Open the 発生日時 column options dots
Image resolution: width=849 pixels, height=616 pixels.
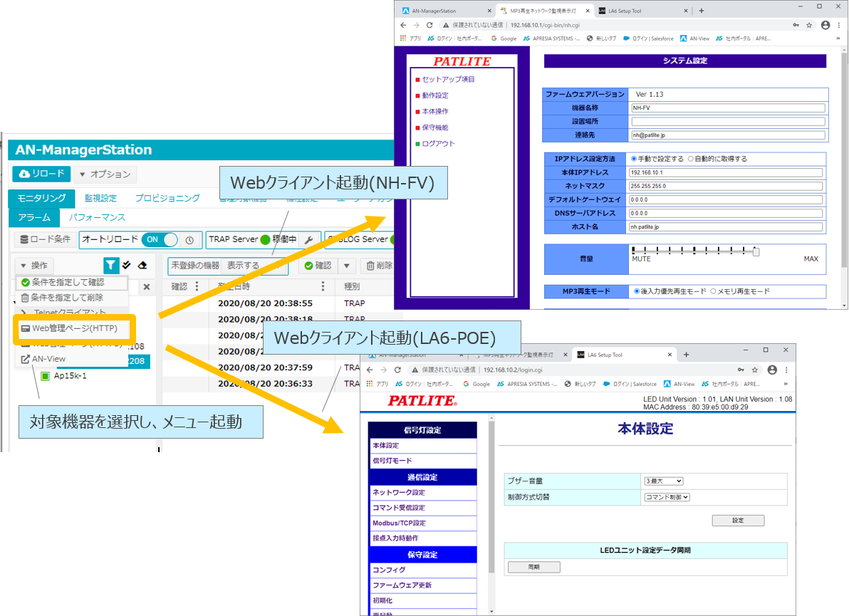pos(323,286)
